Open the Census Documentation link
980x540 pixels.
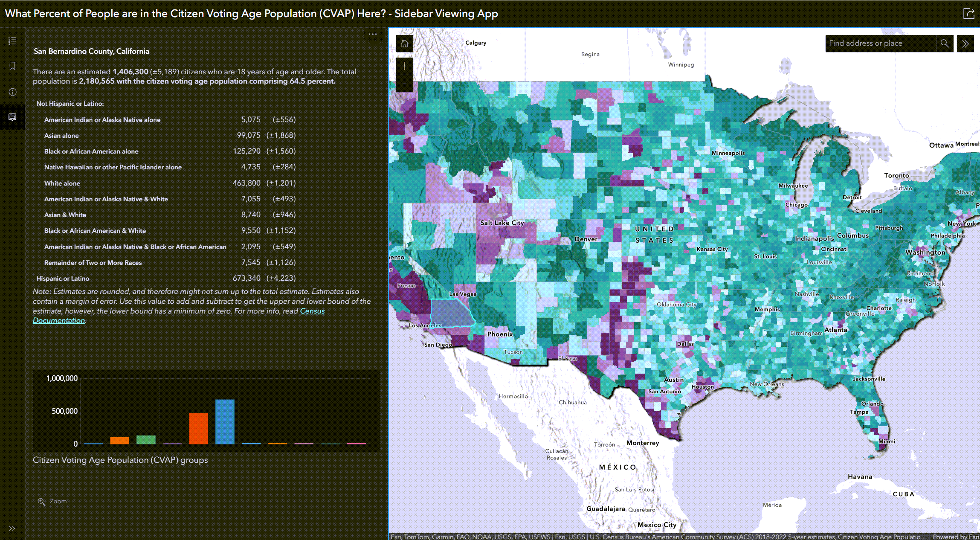coord(59,320)
